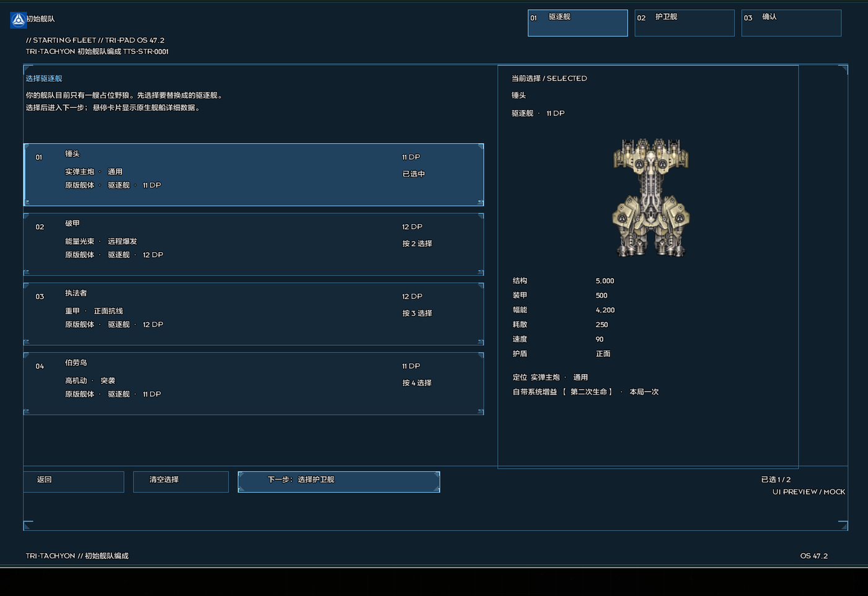The width and height of the screenshot is (868, 596).
Task: Select the 锤头 destroyer card
Action: point(254,175)
